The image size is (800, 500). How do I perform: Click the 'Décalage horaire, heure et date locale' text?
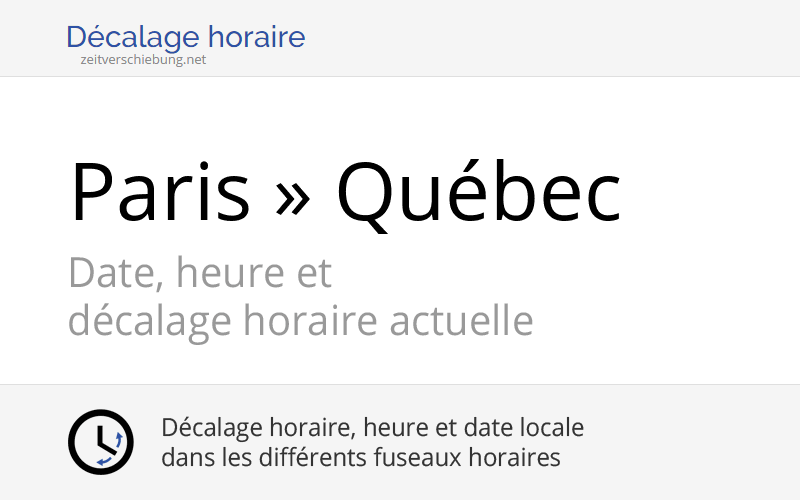click(372, 428)
